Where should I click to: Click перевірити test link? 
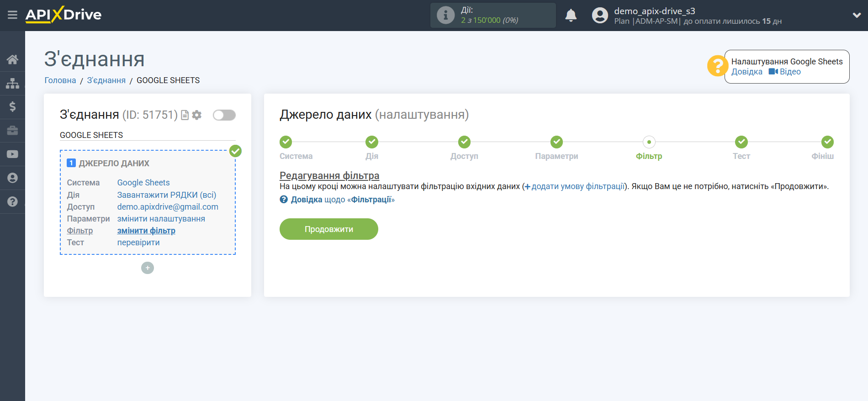pos(138,243)
